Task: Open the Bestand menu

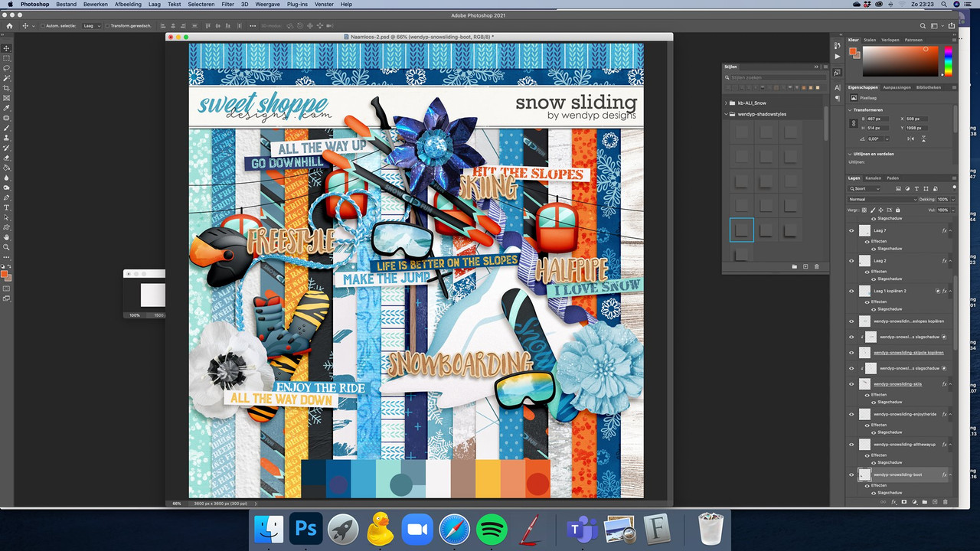Action: 67,4
